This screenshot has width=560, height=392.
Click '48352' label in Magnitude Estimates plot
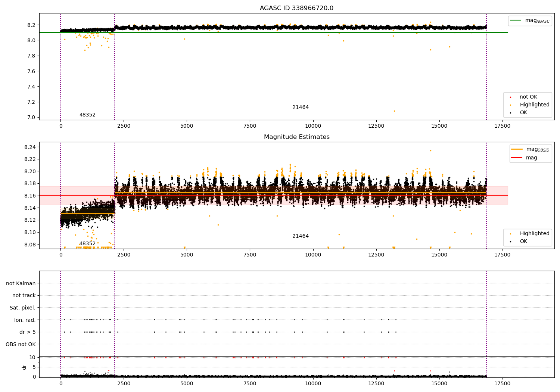point(87,244)
